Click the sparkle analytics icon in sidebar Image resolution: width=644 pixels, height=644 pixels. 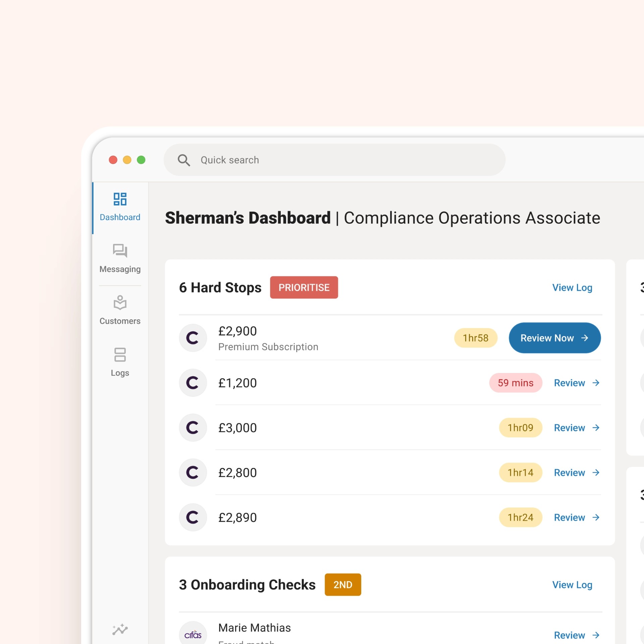(120, 630)
